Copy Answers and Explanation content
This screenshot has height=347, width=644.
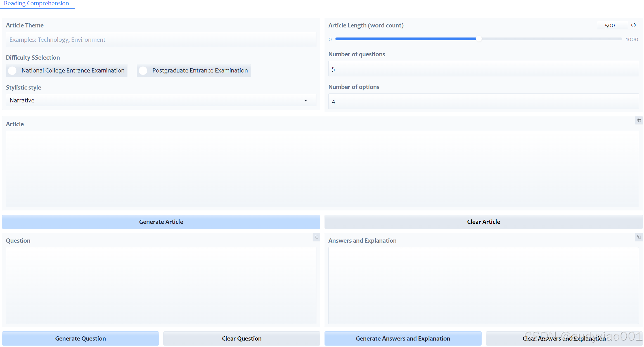coord(639,237)
